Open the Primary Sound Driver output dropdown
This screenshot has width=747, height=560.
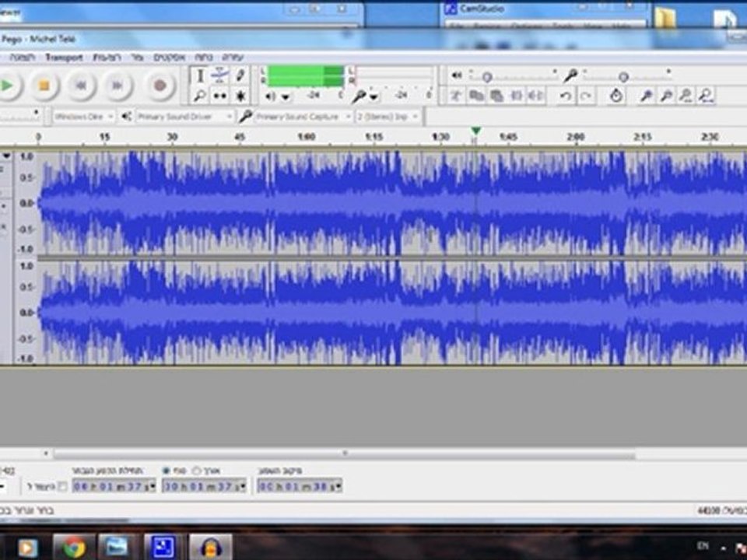(x=185, y=117)
